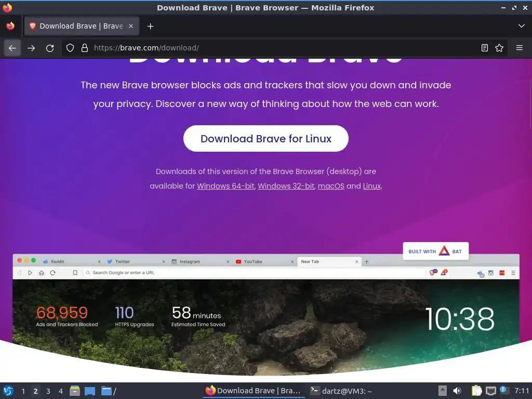This screenshot has height=399, width=532.
Task: Switch to the Firefox taskbar window
Action: coord(254,391)
